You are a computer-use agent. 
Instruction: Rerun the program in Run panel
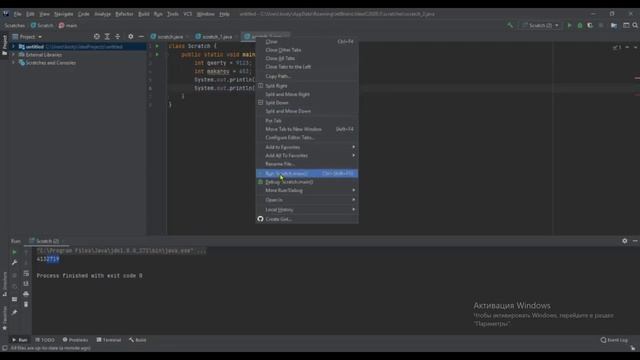click(x=14, y=252)
